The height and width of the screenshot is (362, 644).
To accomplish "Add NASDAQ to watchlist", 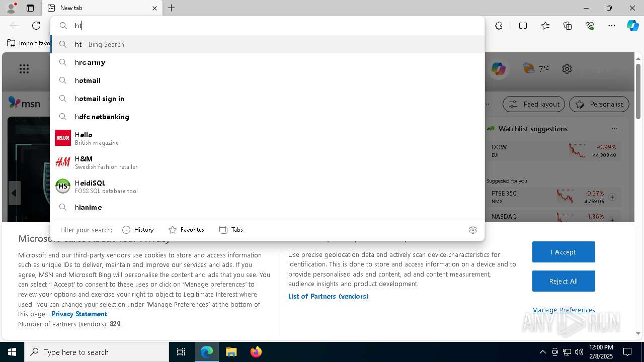I will (x=612, y=220).
